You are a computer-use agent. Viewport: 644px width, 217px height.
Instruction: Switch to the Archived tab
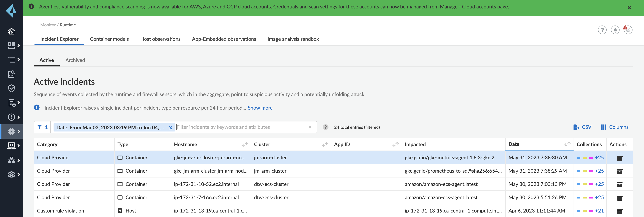point(75,60)
